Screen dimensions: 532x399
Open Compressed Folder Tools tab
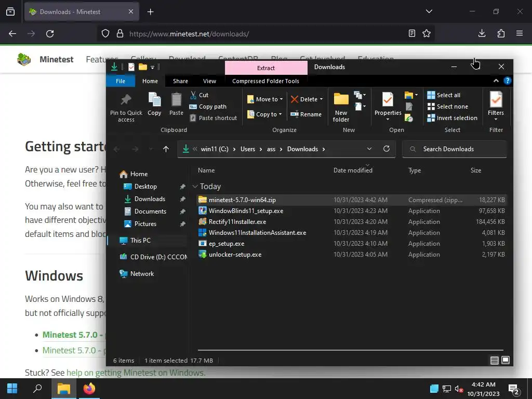click(x=265, y=81)
